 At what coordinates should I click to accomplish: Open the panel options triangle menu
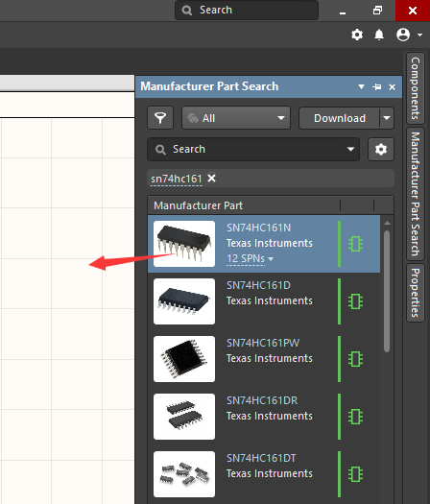coord(361,86)
